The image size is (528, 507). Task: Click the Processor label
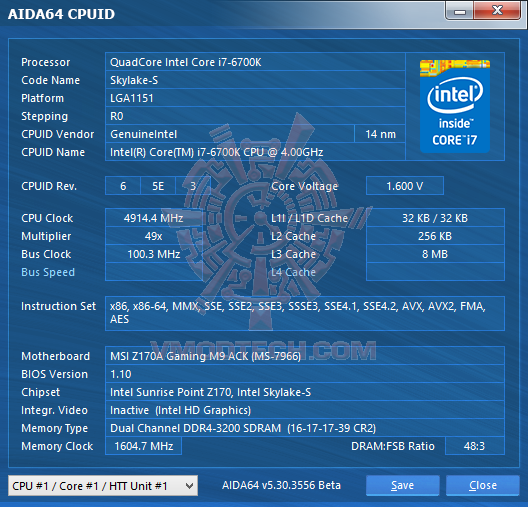tap(45, 62)
